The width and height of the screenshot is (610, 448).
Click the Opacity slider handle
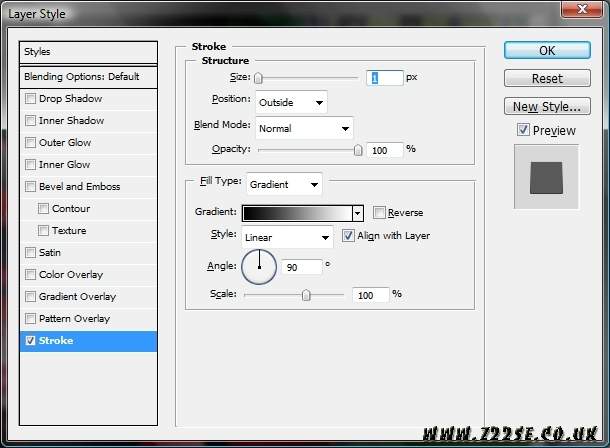(x=358, y=150)
